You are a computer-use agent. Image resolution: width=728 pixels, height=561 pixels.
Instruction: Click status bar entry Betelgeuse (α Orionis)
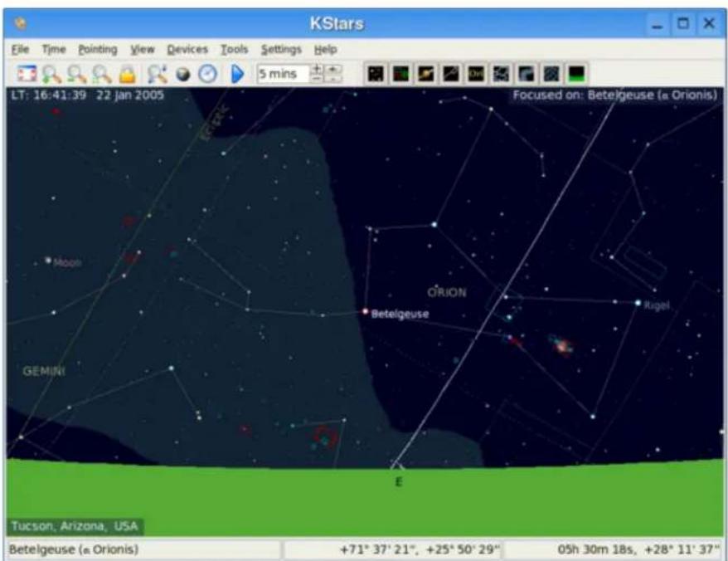pyautogui.click(x=74, y=549)
